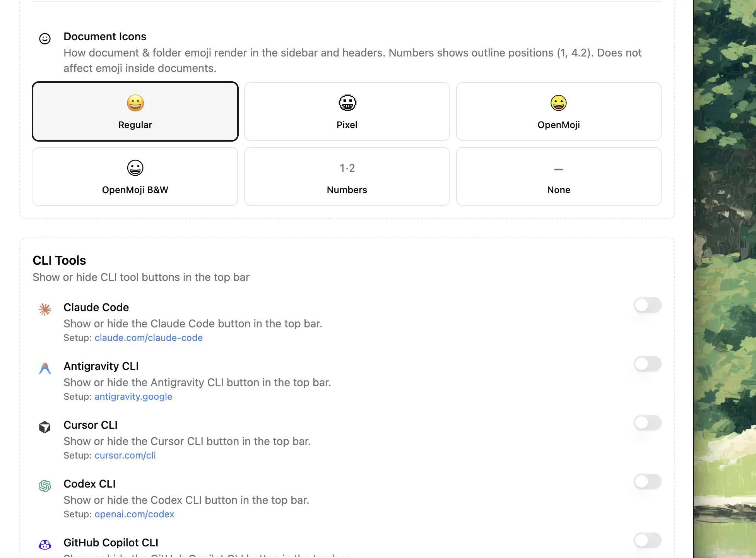Click the Antigravity CLI logo icon
The width and height of the screenshot is (756, 558).
45,368
